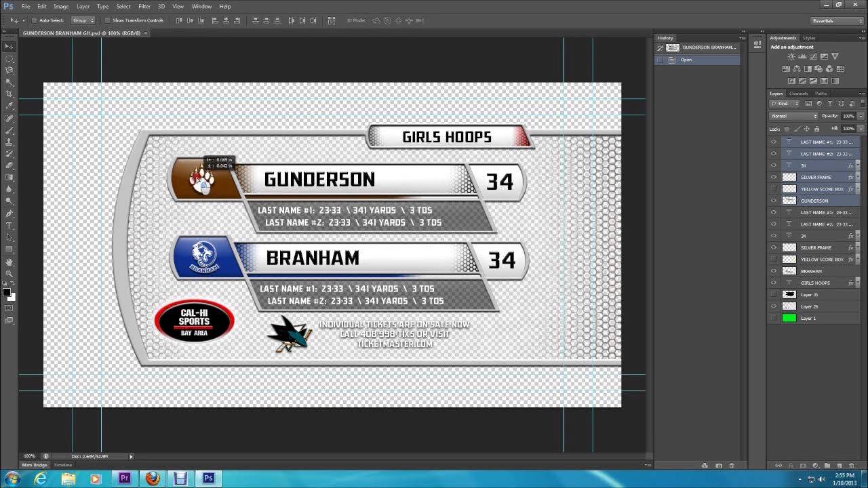Viewport: 868px width, 488px height.
Task: Click the Opacity value field
Action: point(848,116)
